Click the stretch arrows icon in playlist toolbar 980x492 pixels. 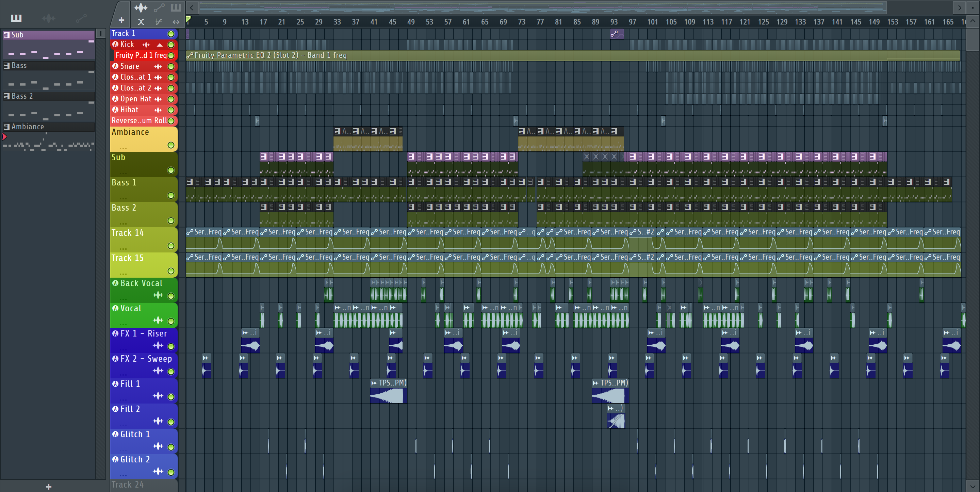[176, 22]
